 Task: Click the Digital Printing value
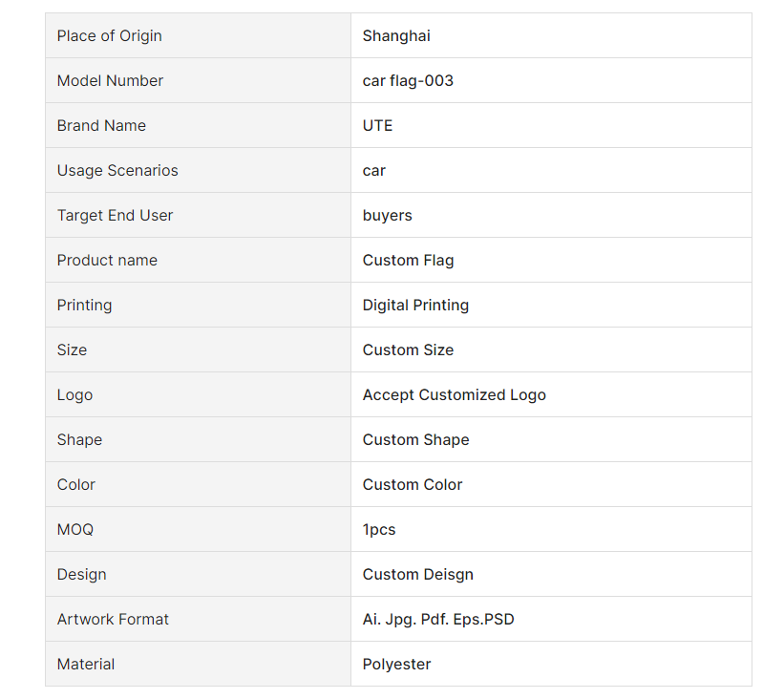coord(415,305)
